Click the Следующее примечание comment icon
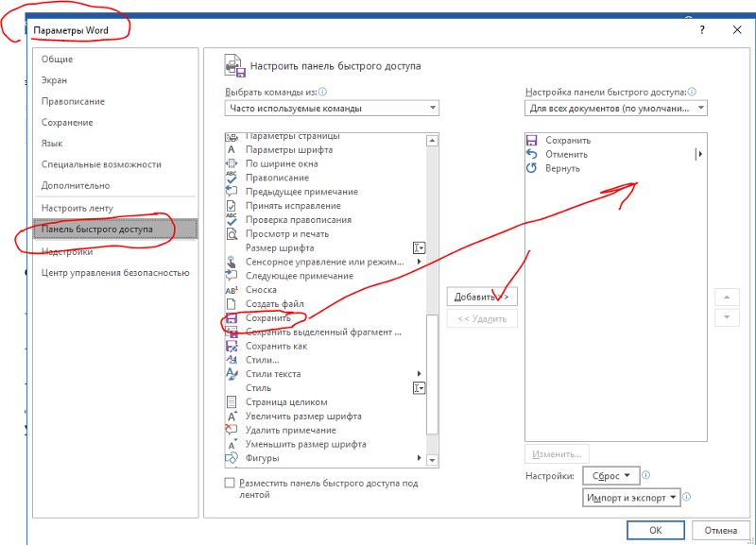 [232, 276]
